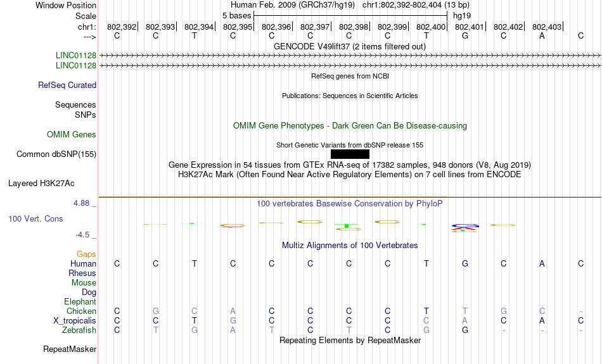The width and height of the screenshot is (602, 364).
Task: Click Multiz Alignments of 100 Vertebrates title
Action: pos(350,246)
